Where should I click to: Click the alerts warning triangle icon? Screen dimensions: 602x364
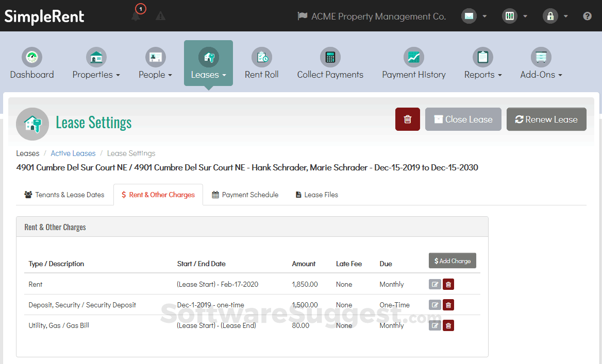coord(160,16)
